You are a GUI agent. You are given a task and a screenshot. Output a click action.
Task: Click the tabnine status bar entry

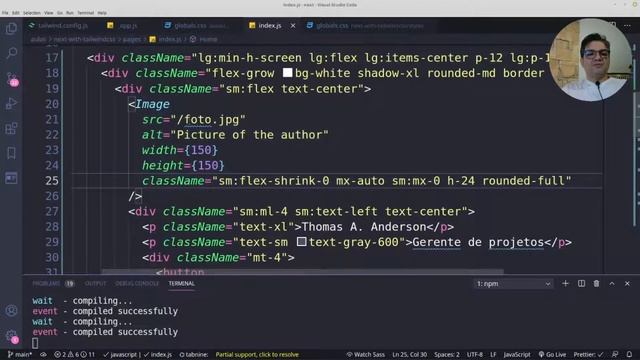pyautogui.click(x=194, y=355)
